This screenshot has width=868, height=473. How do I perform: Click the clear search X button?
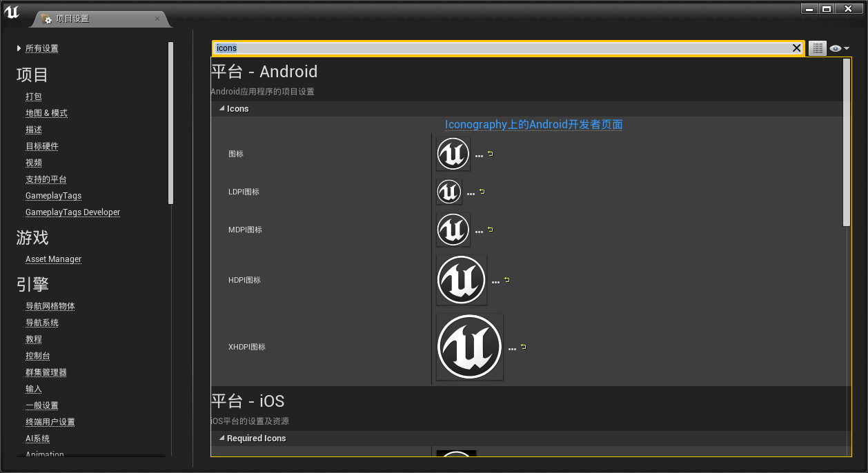(x=796, y=48)
